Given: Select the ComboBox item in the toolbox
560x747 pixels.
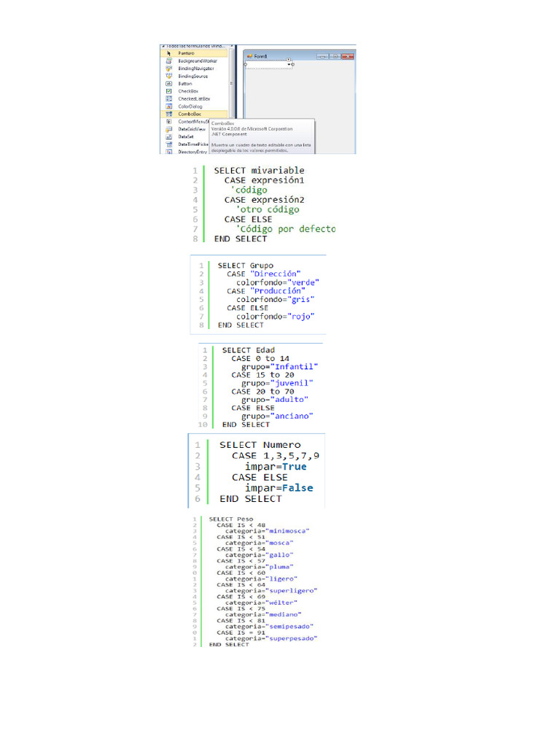Looking at the screenshot, I should [194, 114].
